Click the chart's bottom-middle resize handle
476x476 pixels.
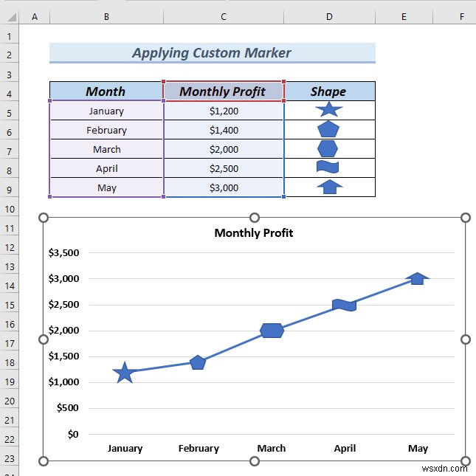tap(255, 461)
